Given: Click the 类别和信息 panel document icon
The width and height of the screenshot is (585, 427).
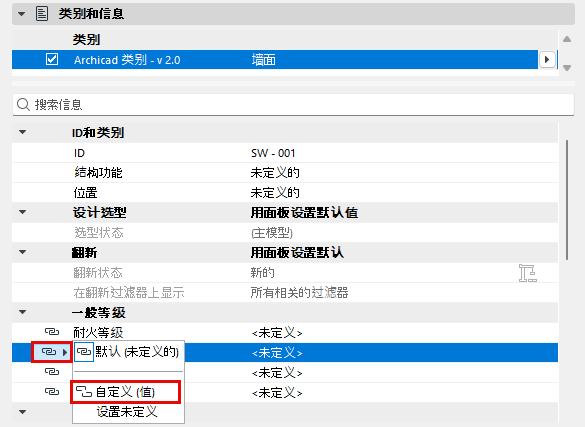Looking at the screenshot, I should [x=42, y=14].
